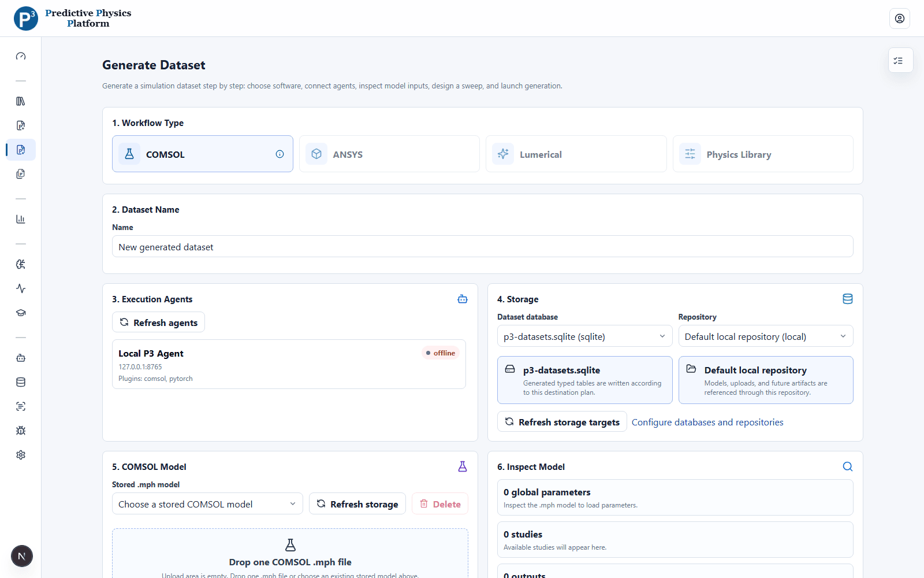The width and height of the screenshot is (924, 578).
Task: Open the Repository dropdown
Action: 766,336
